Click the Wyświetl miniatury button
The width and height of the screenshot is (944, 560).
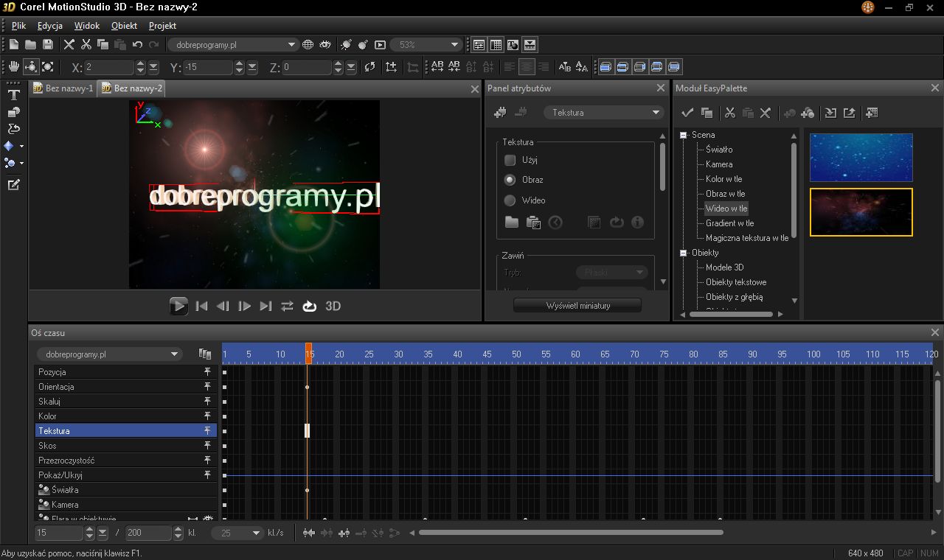click(x=577, y=306)
